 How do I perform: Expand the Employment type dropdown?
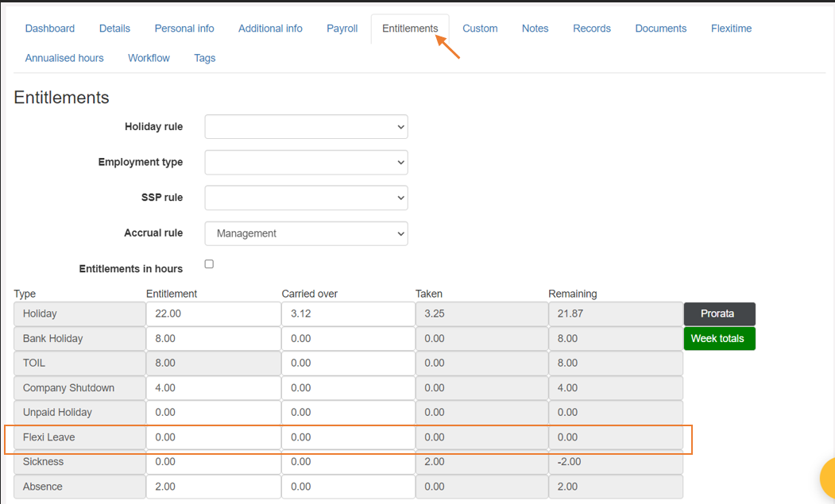point(306,162)
